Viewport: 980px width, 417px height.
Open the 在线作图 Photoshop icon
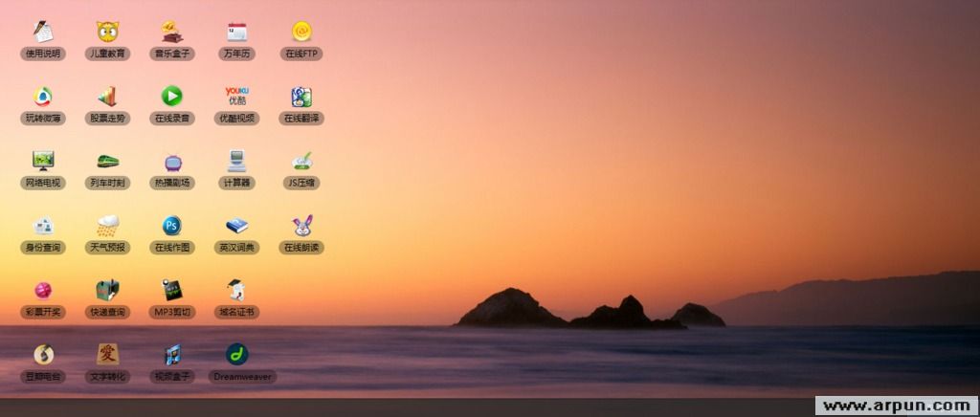tap(172, 226)
